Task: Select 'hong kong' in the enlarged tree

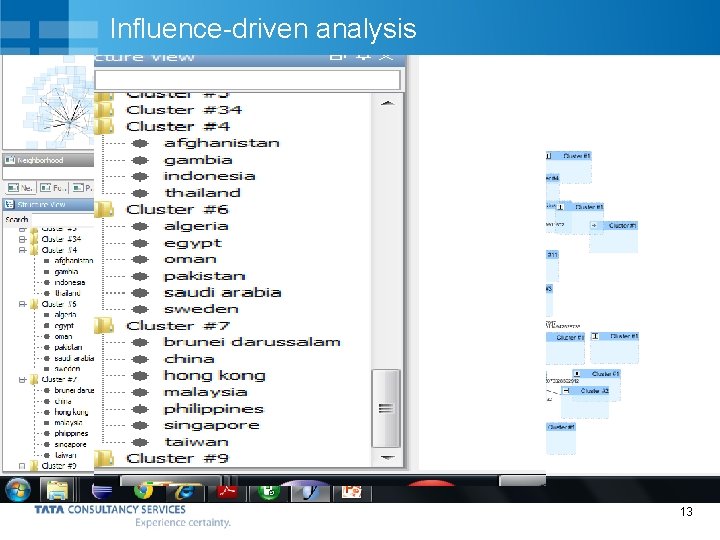Action: [x=215, y=376]
